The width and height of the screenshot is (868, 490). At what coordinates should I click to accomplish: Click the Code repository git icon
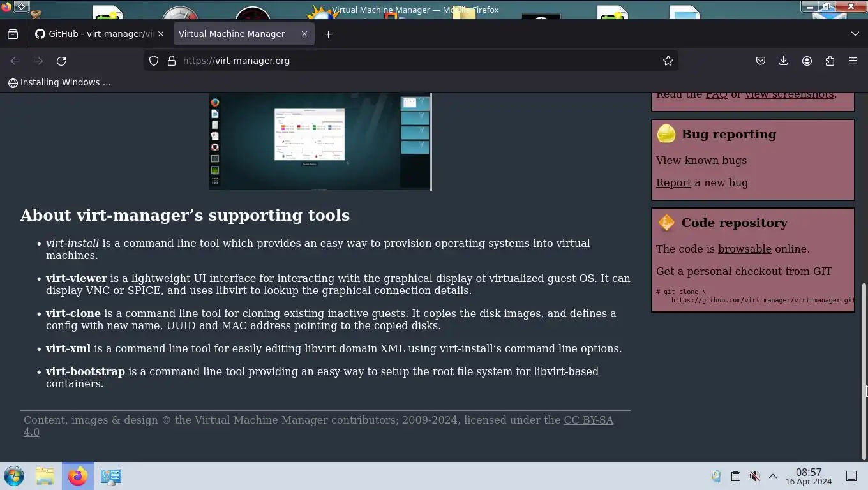tap(666, 222)
